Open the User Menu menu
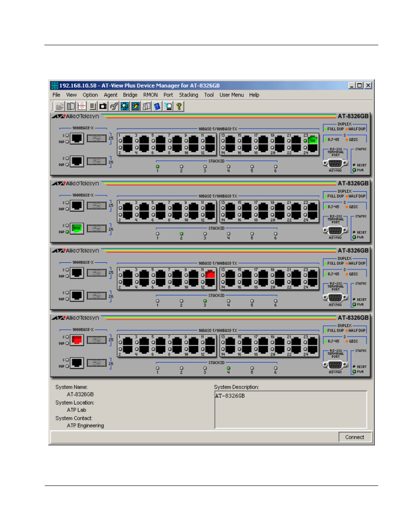 tap(231, 95)
